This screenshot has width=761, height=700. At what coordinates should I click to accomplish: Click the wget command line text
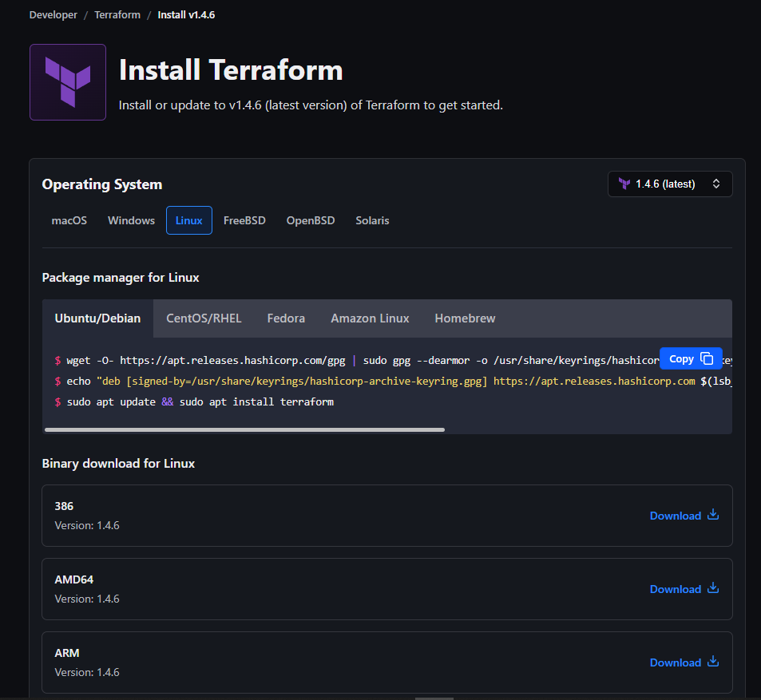(x=357, y=361)
